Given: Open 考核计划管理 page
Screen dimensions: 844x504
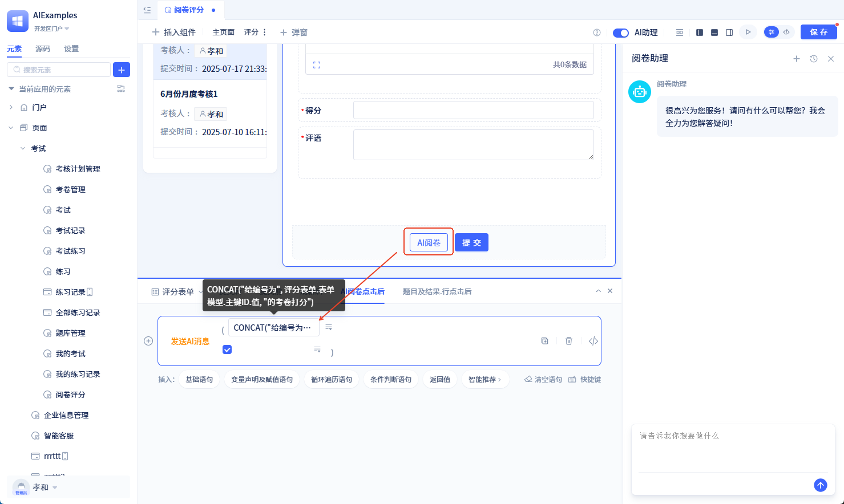Looking at the screenshot, I should click(78, 169).
